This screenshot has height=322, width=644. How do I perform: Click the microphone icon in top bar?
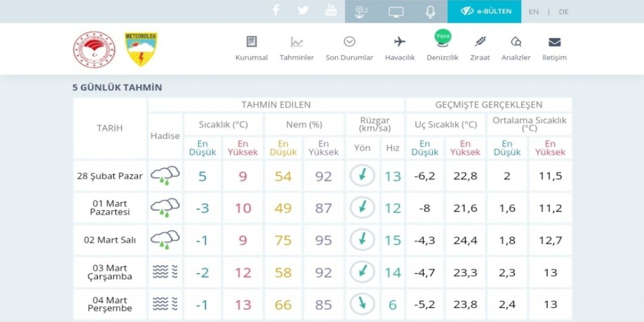coord(430,12)
